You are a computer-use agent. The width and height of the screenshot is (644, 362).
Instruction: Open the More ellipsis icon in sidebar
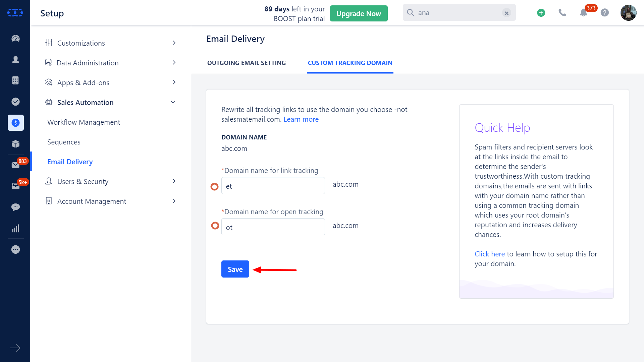(15, 249)
